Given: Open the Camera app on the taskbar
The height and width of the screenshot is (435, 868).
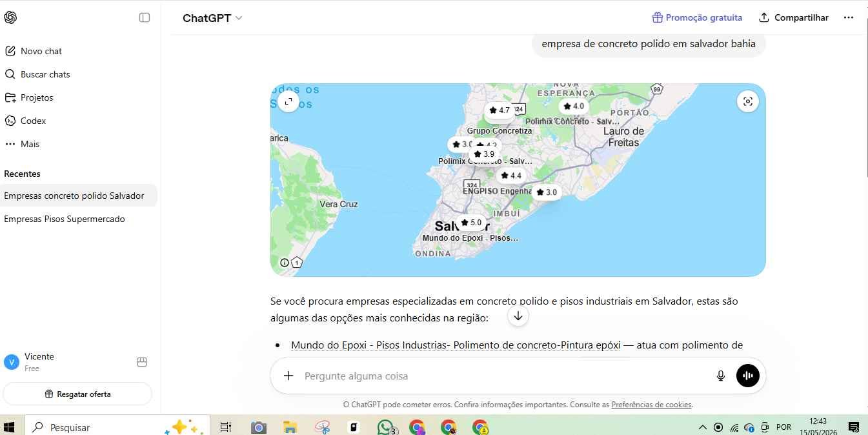Looking at the screenshot, I should tap(258, 427).
